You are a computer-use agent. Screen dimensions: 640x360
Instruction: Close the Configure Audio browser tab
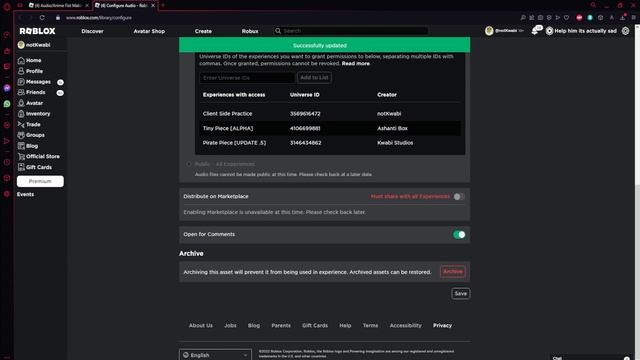153,6
